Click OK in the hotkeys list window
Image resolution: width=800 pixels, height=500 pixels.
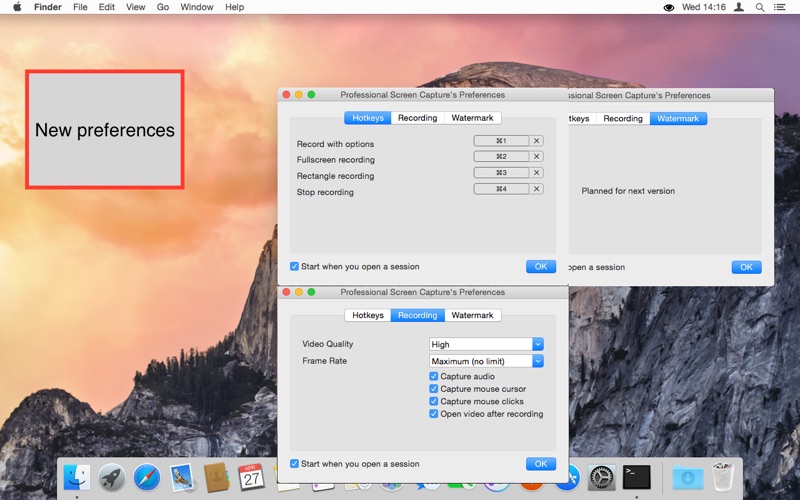[x=541, y=266]
